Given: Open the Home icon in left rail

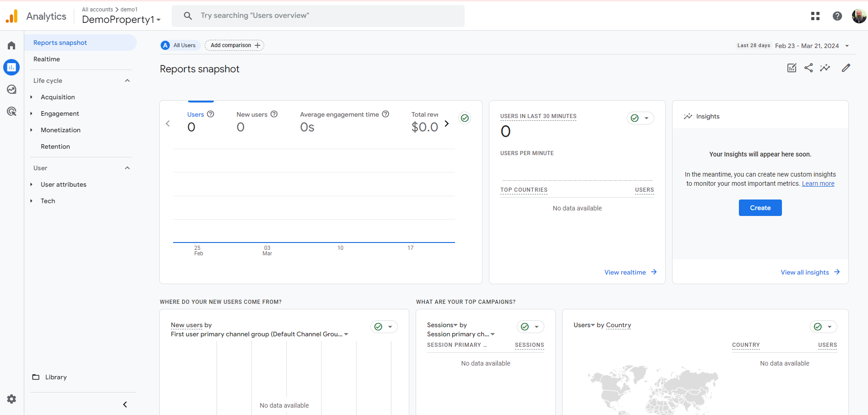Looking at the screenshot, I should pos(11,45).
